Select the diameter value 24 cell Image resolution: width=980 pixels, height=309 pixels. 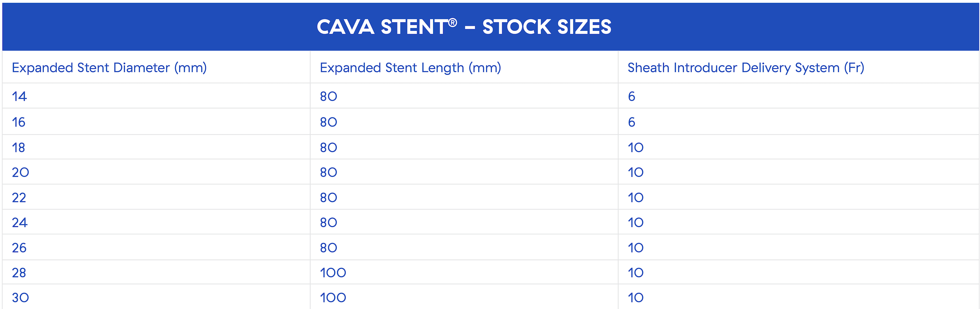pos(20,222)
